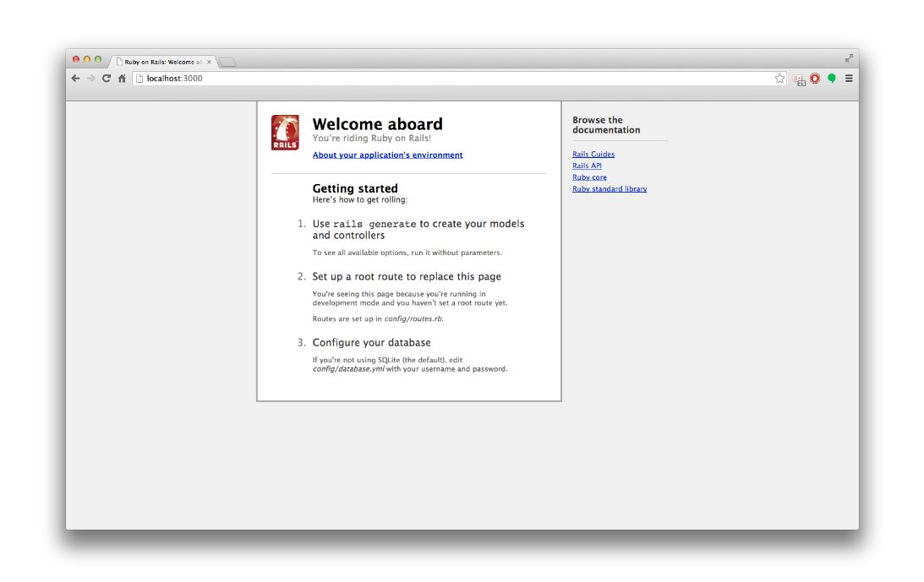
Task: Click the red circular extension icon
Action: click(x=815, y=79)
